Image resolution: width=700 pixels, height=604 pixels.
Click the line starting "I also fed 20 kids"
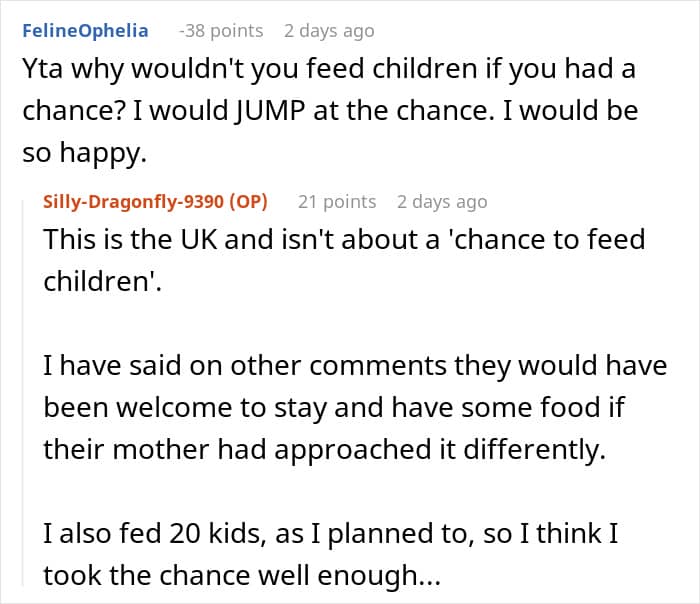(x=330, y=535)
